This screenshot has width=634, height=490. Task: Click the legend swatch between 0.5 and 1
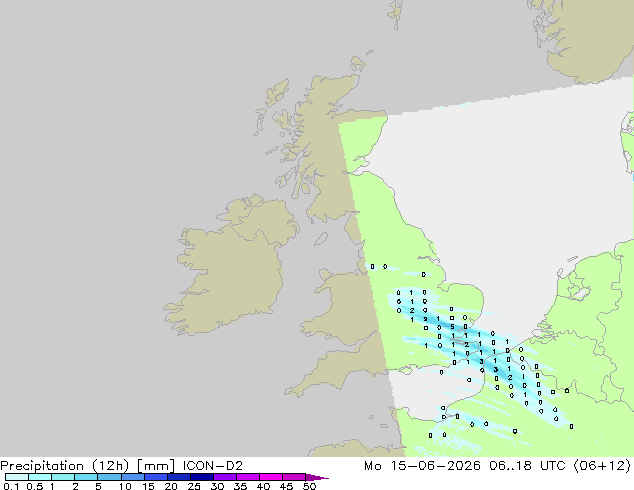40,477
